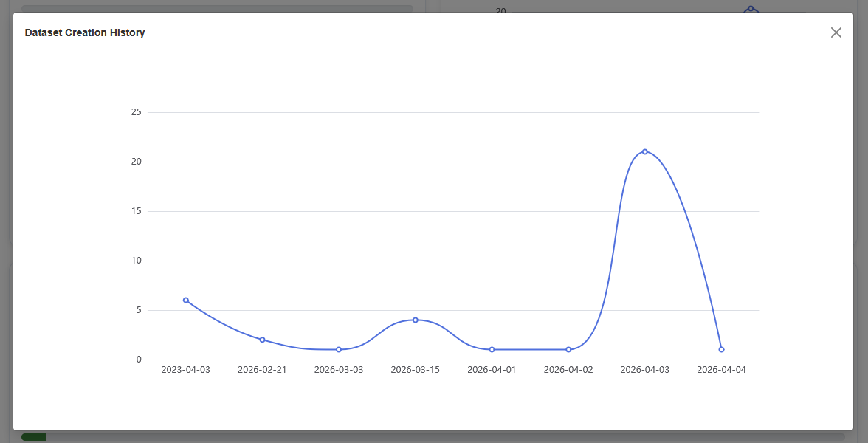Click the data point above 2026-03-15
This screenshot has height=443, width=868.
(x=414, y=319)
